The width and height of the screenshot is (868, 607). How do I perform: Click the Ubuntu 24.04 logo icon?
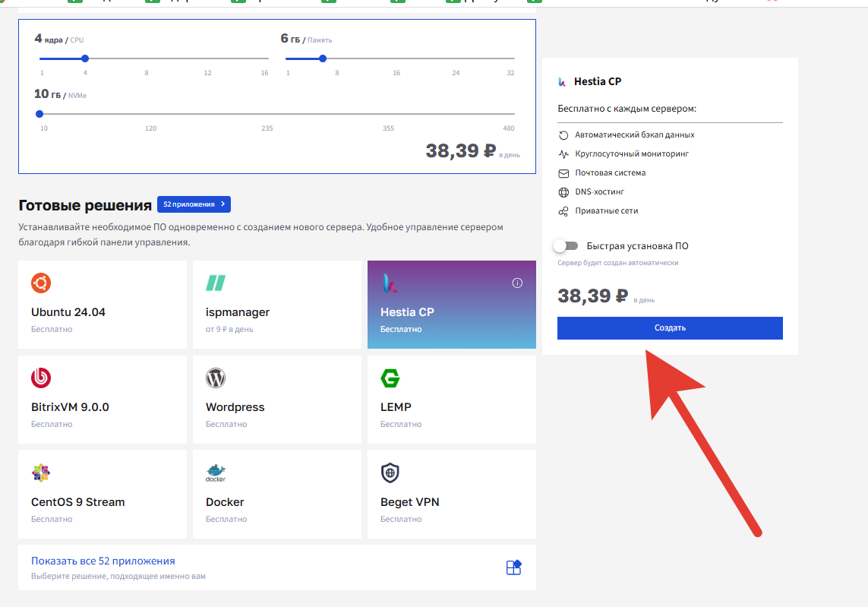41,283
